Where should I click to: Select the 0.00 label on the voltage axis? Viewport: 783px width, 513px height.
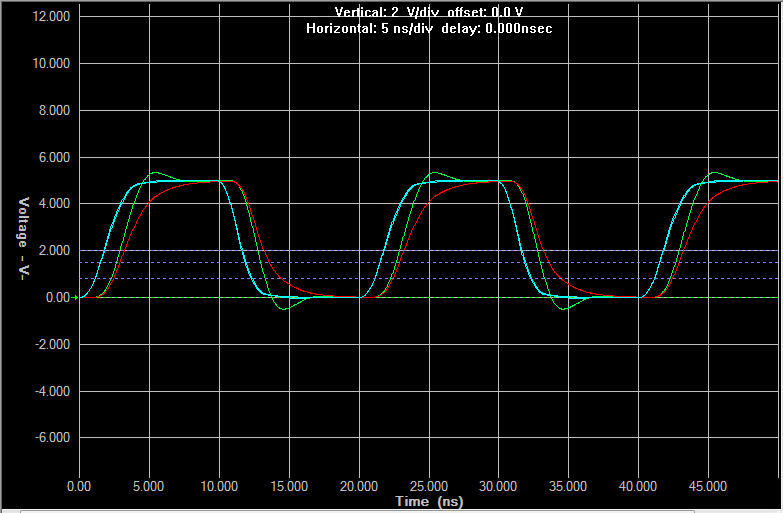point(58,298)
